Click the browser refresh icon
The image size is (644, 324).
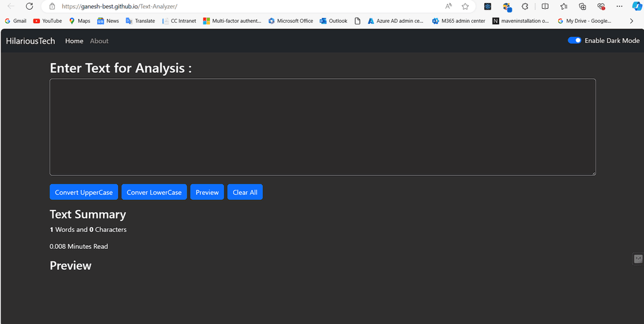coord(29,6)
